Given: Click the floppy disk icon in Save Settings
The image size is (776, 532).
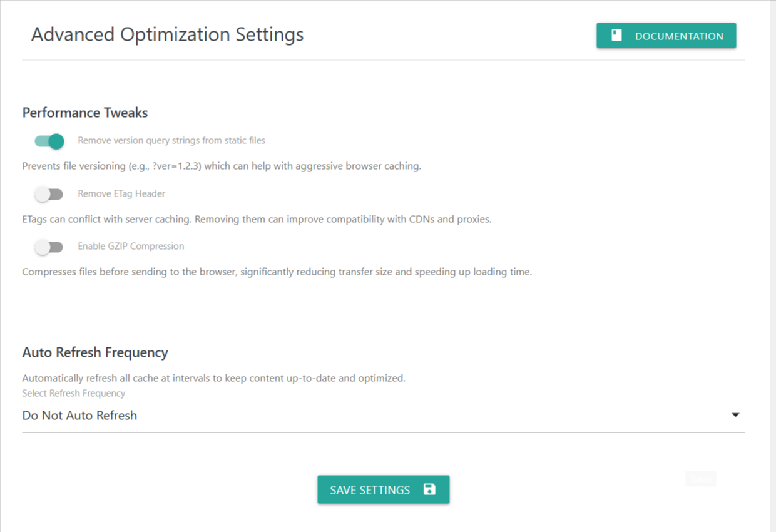Looking at the screenshot, I should 429,489.
